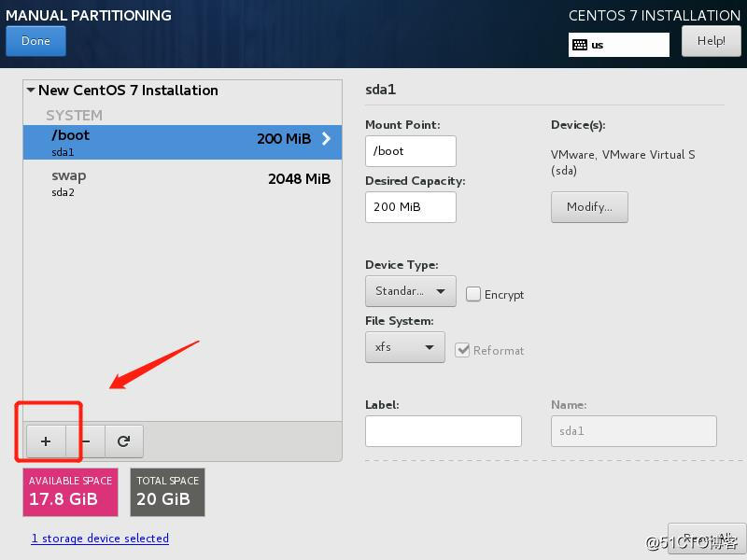Click the reload storage configuration icon
747x560 pixels.
click(124, 441)
